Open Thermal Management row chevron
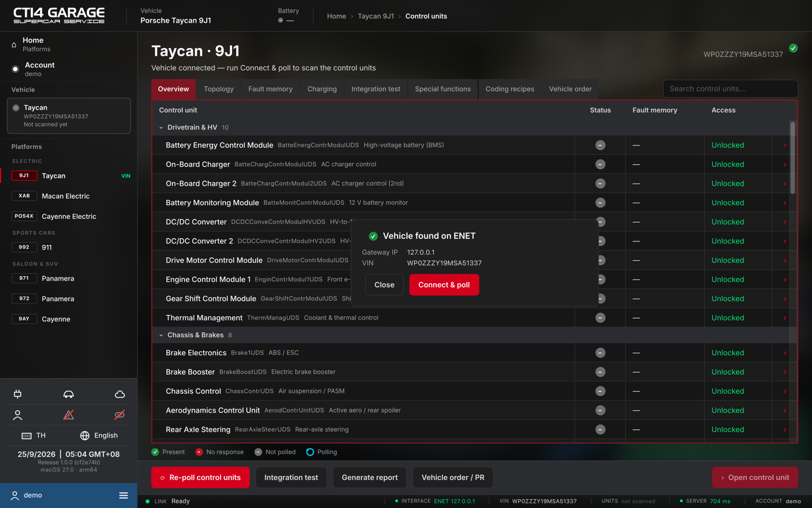 (785, 318)
